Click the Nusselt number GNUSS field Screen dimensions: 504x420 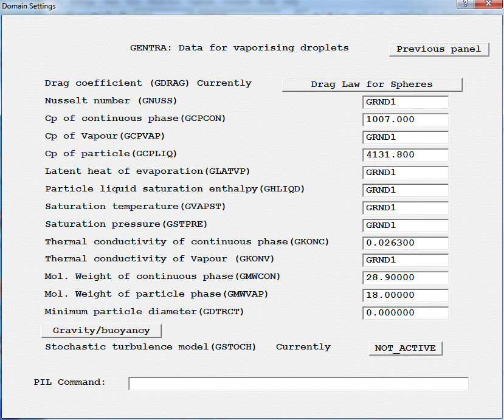(x=405, y=102)
